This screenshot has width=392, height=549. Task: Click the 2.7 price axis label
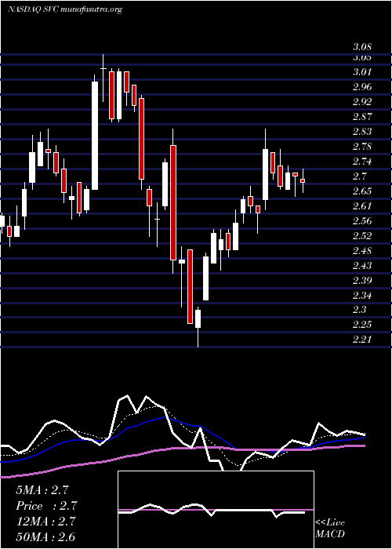[359, 176]
